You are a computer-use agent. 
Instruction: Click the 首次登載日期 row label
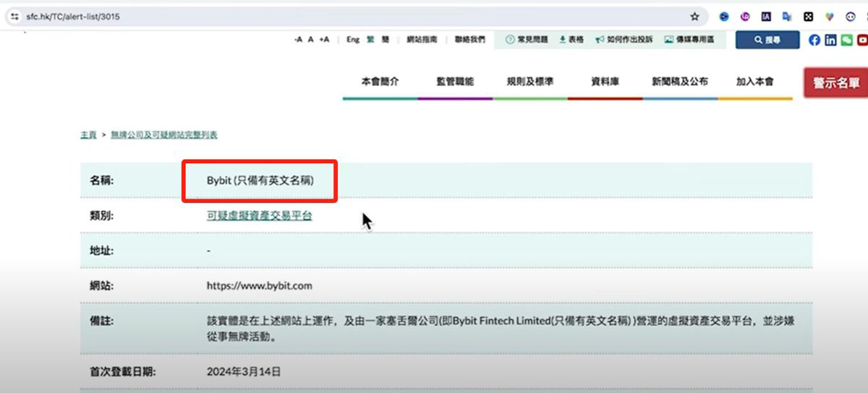coord(123,373)
